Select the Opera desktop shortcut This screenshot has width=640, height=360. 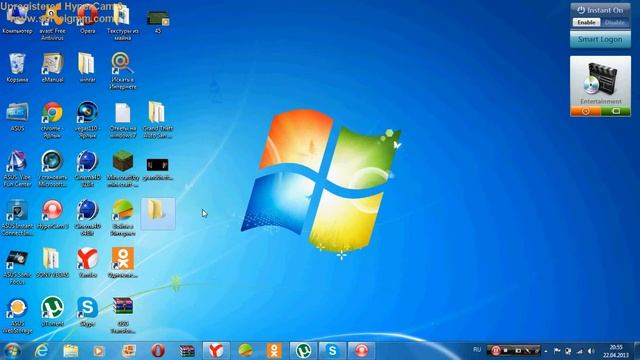[87, 20]
